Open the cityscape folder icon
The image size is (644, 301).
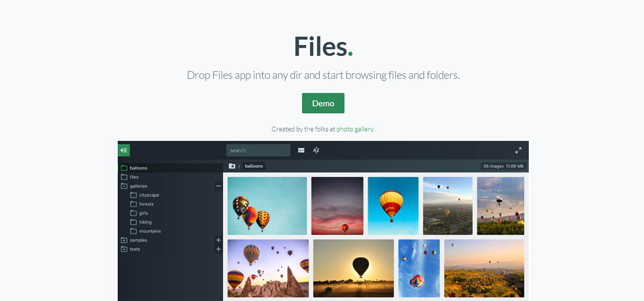[134, 195]
